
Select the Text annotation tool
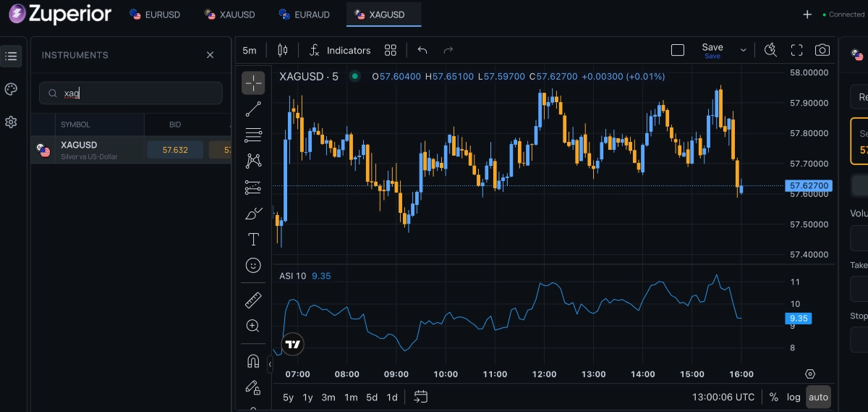point(253,240)
